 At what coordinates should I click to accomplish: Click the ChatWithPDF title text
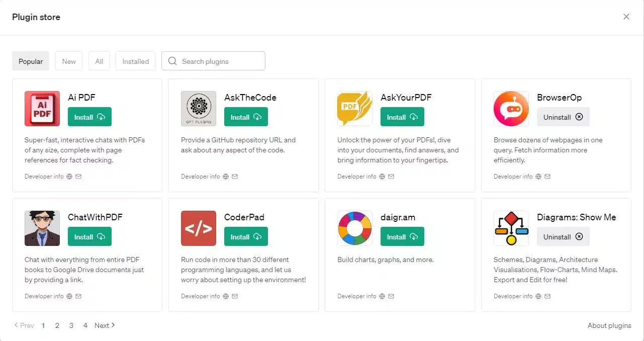pos(95,217)
